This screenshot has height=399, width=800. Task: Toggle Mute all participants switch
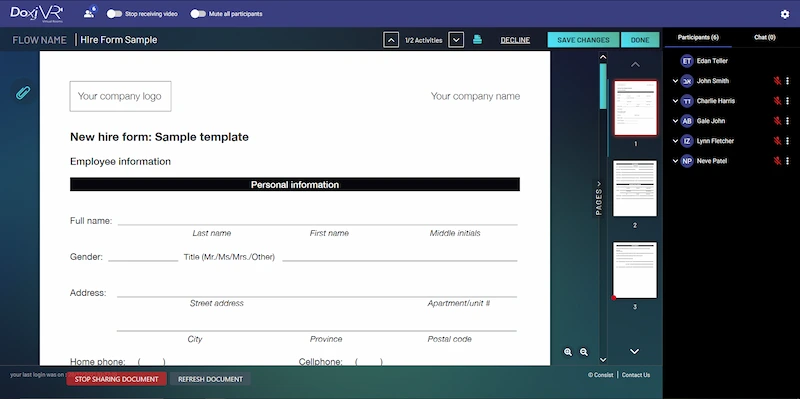[198, 14]
